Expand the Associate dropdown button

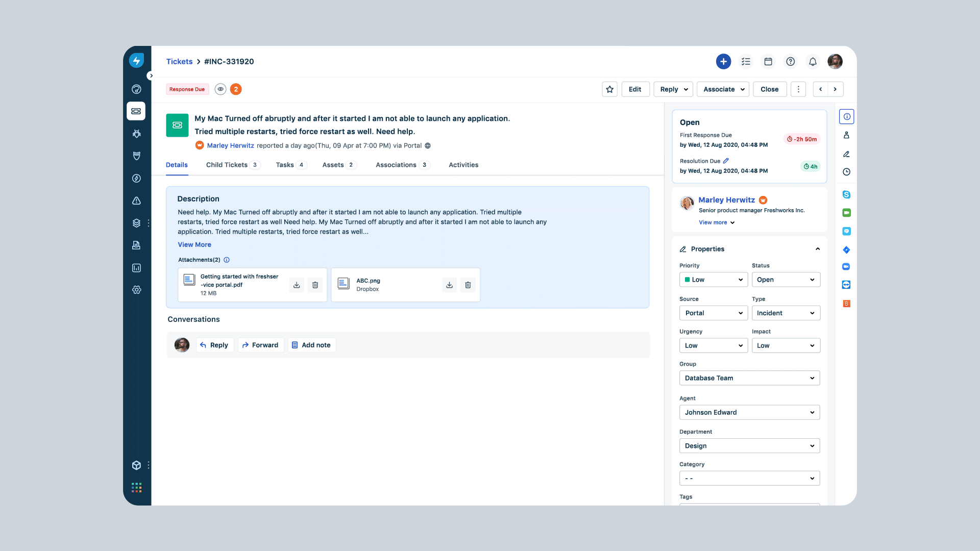[723, 89]
